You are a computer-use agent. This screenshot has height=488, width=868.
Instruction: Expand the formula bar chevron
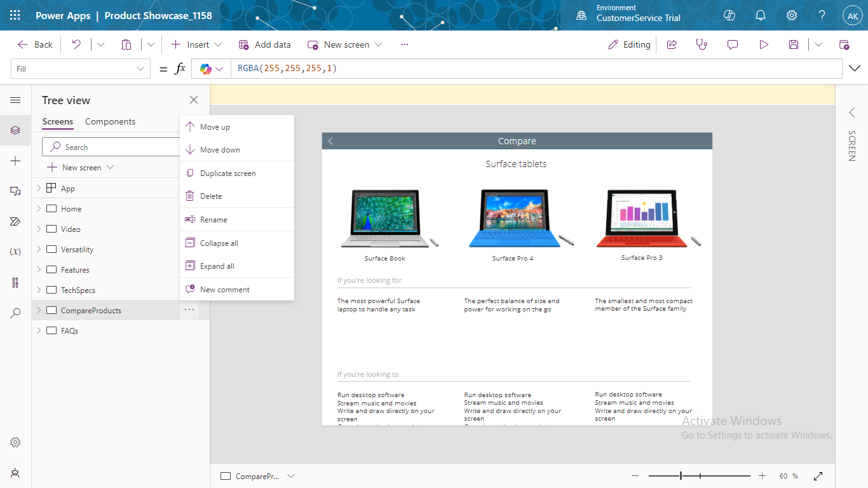(x=855, y=69)
